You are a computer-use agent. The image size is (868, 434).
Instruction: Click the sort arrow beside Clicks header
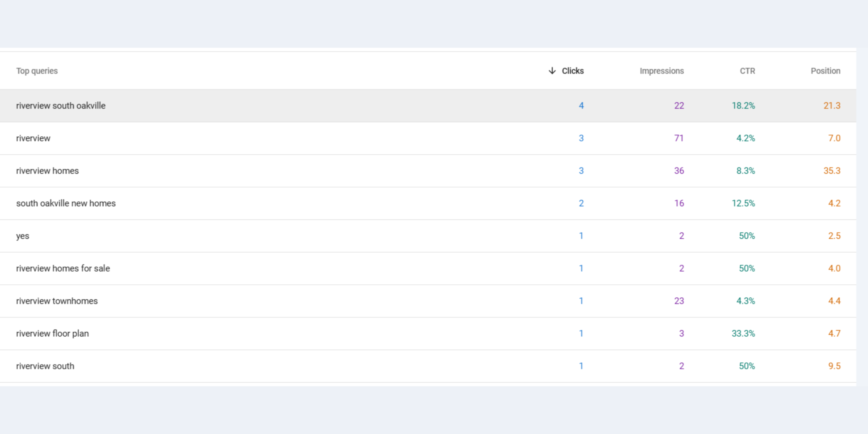point(552,71)
